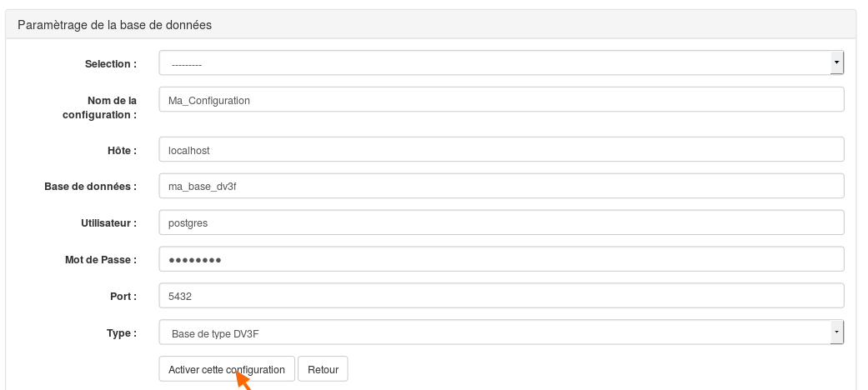Click the 'Nom de la configuration :' label
Image resolution: width=868 pixels, height=390 pixels.
click(x=100, y=107)
